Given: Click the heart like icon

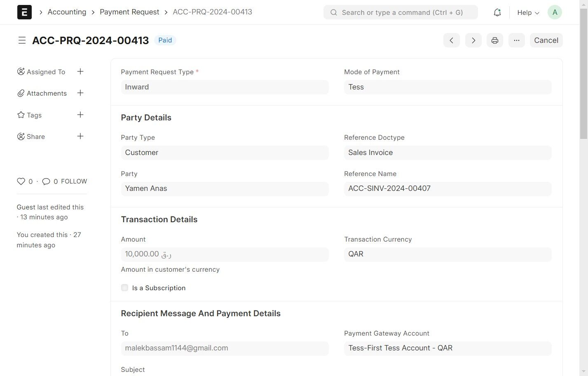Looking at the screenshot, I should [x=21, y=181].
